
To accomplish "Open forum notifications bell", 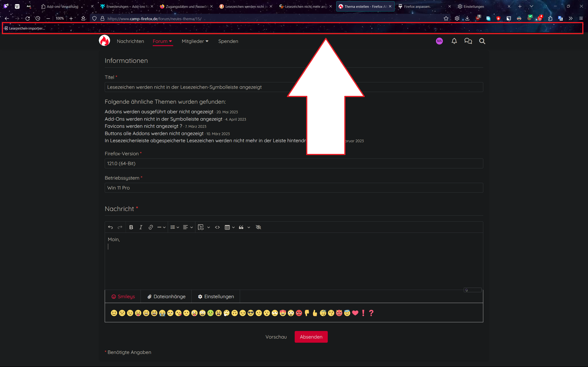I will coord(454,41).
